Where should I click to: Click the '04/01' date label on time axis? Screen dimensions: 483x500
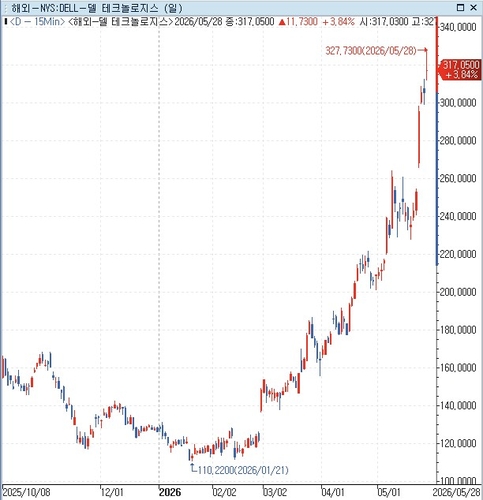tap(333, 492)
